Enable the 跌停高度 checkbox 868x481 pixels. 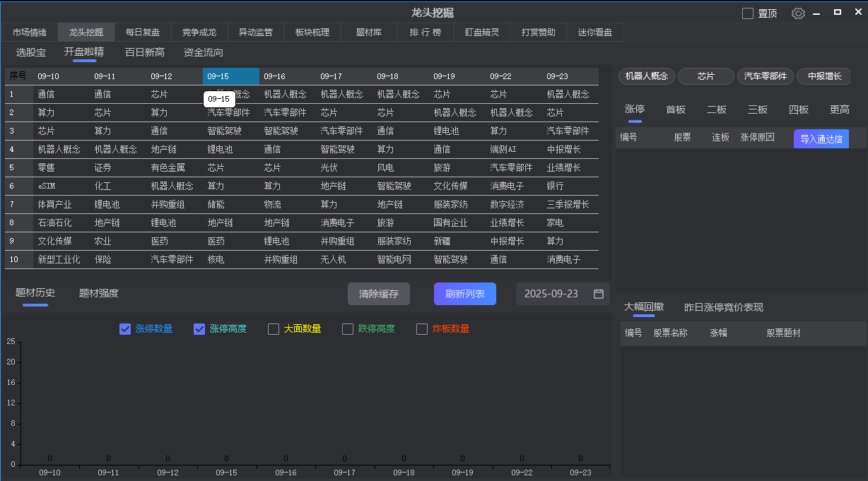(347, 328)
